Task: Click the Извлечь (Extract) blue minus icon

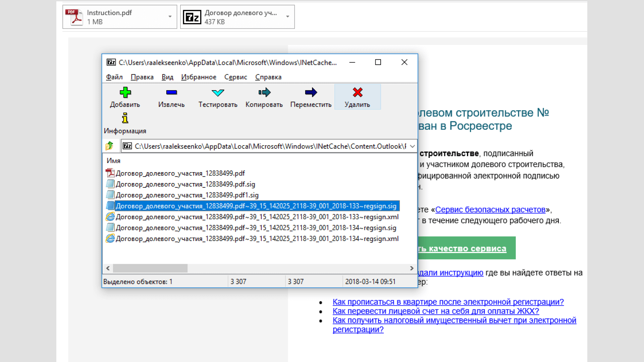Action: pos(171,92)
